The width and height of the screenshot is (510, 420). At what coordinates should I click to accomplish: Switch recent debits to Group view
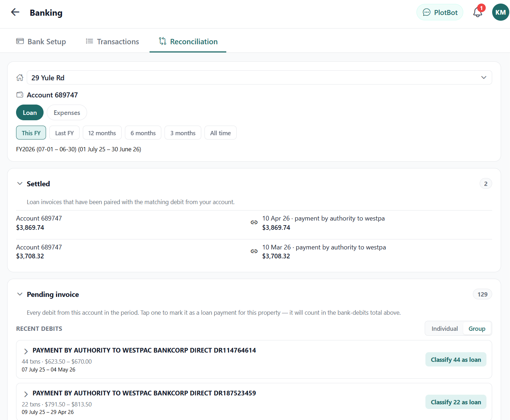pyautogui.click(x=477, y=329)
